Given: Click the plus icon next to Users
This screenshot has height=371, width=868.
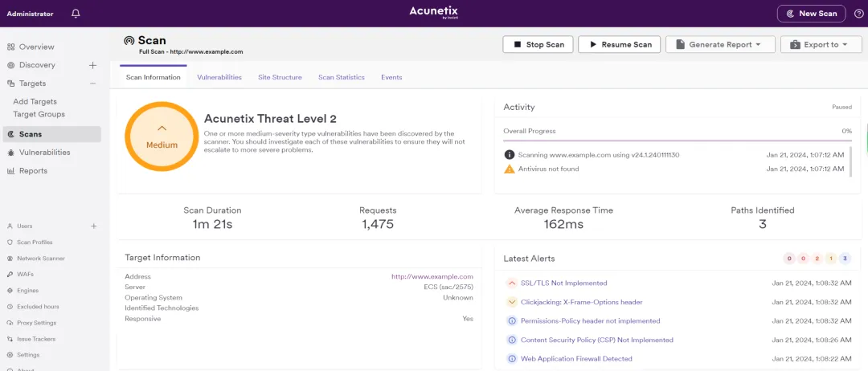Looking at the screenshot, I should point(94,226).
